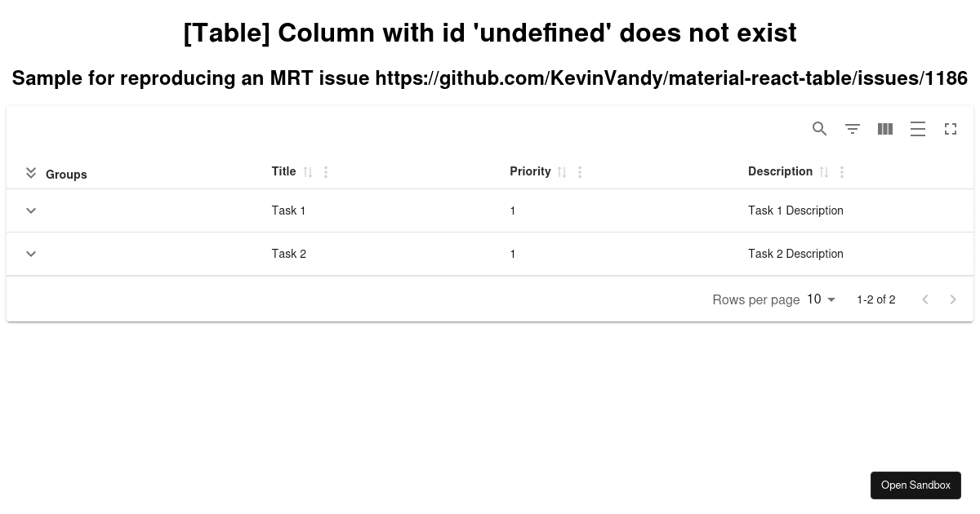Open Description column actions menu
980x514 pixels.
[842, 172]
